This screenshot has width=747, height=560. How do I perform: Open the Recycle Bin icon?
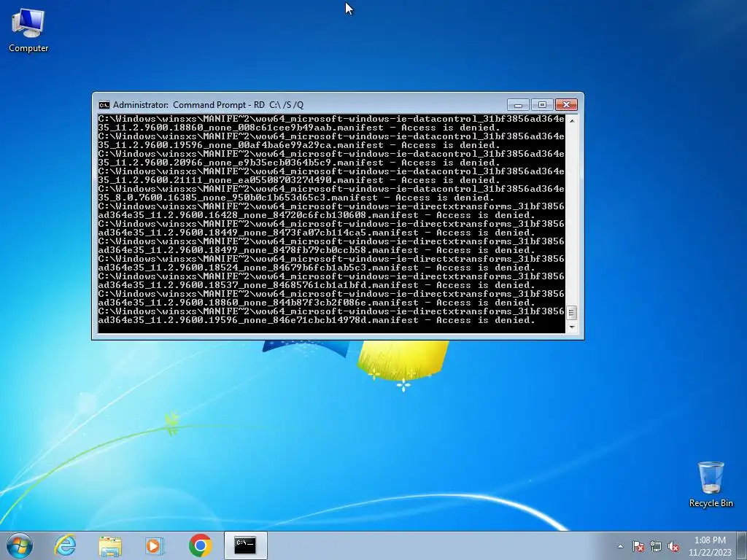pos(711,485)
